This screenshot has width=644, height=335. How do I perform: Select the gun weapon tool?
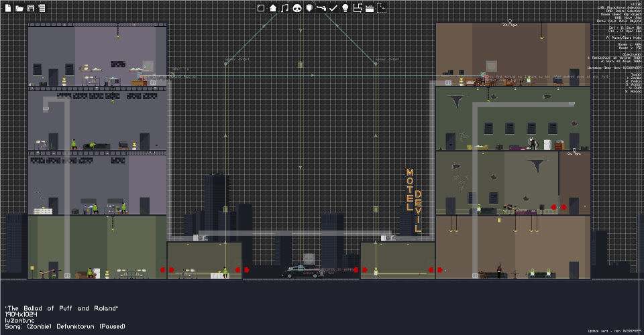[x=321, y=8]
